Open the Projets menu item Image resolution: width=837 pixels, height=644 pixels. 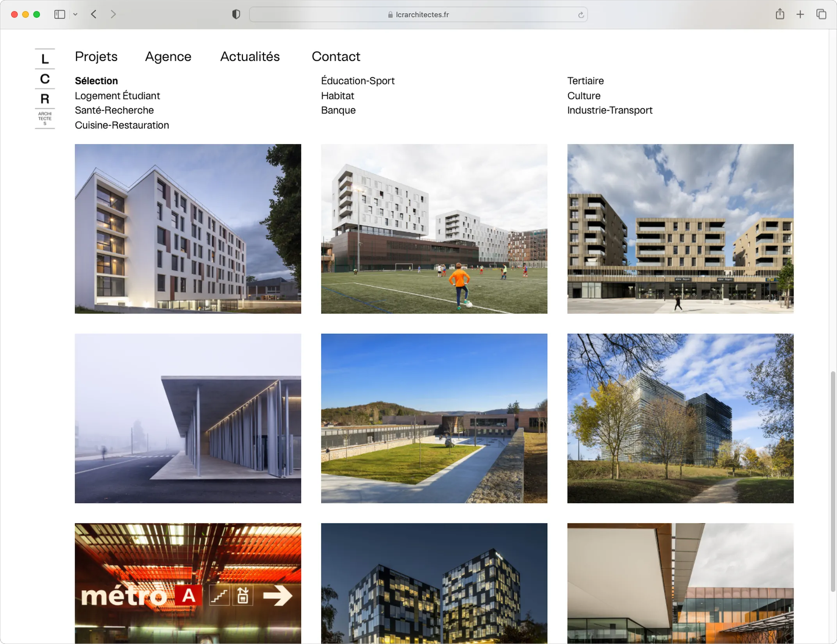96,57
